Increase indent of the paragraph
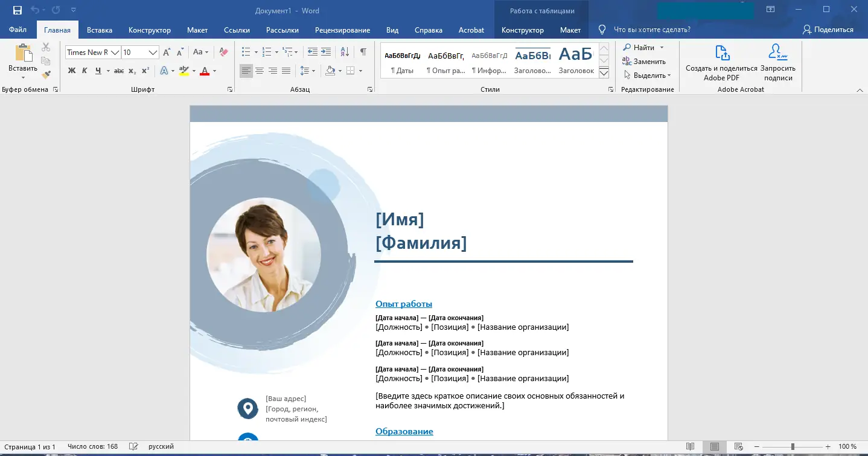 326,53
